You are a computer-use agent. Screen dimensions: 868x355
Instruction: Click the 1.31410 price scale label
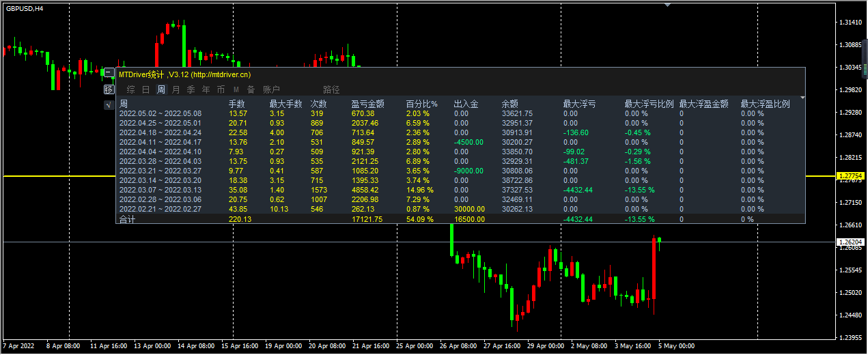pyautogui.click(x=850, y=23)
